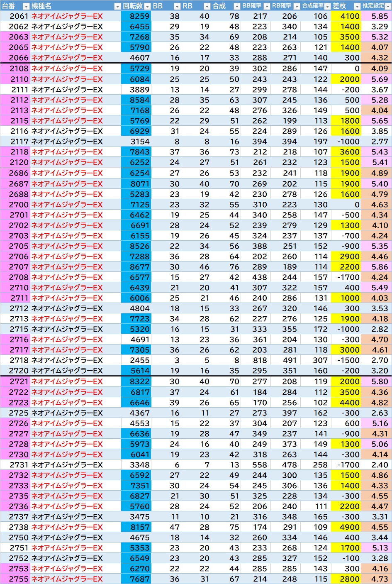This screenshot has width=392, height=584.
Task: Open the RB確率 column filter dropdown
Action: tap(297, 6)
